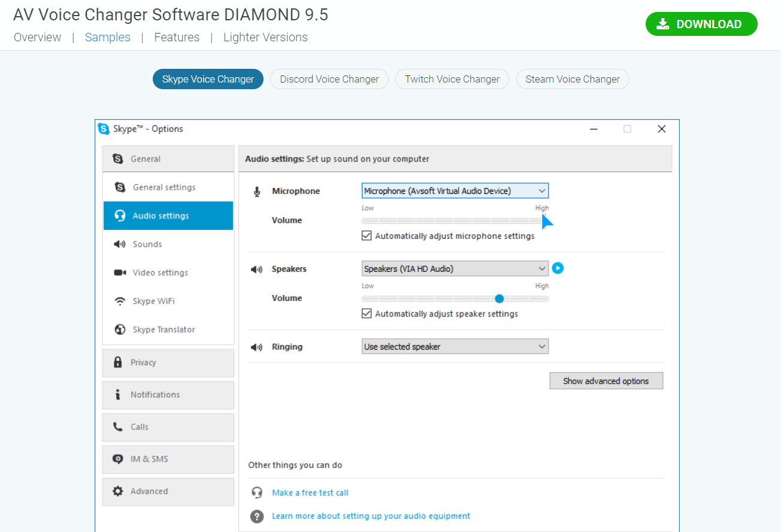
Task: Click the speaker icon beside Sounds
Action: (120, 244)
